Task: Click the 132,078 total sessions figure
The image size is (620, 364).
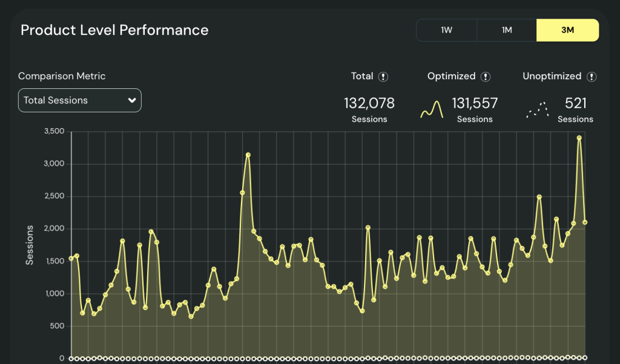Action: tap(369, 103)
